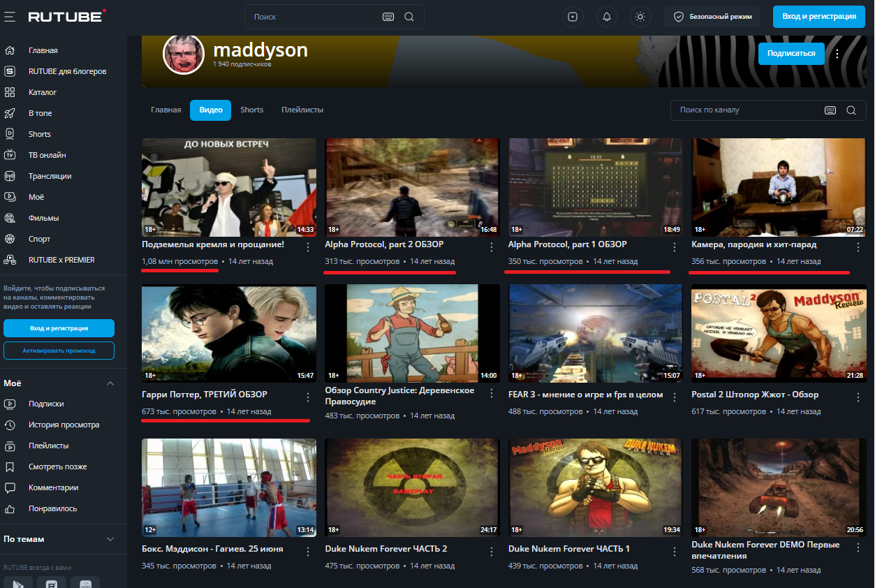The image size is (875, 588).
Task: Open Alpha Protocol, part 2 ОБЗОР title
Action: 384,244
